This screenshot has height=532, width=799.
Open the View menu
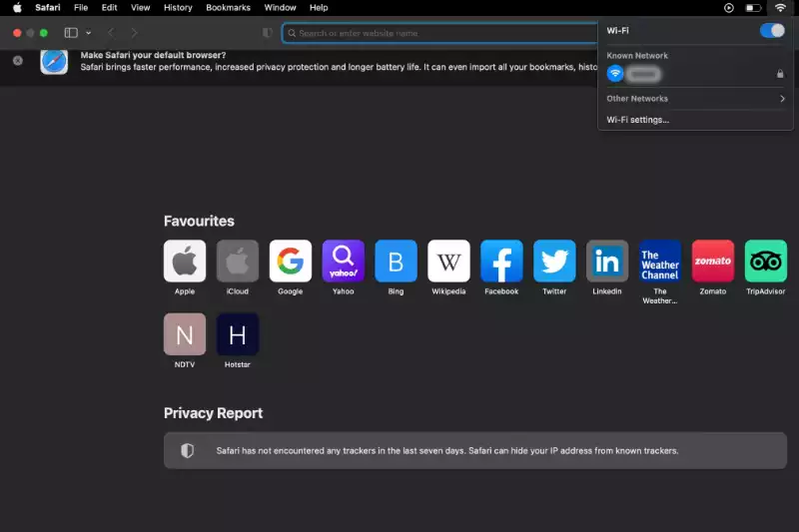[140, 8]
